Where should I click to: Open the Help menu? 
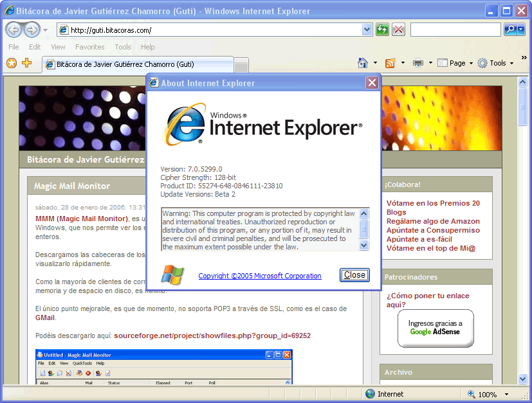tap(147, 47)
